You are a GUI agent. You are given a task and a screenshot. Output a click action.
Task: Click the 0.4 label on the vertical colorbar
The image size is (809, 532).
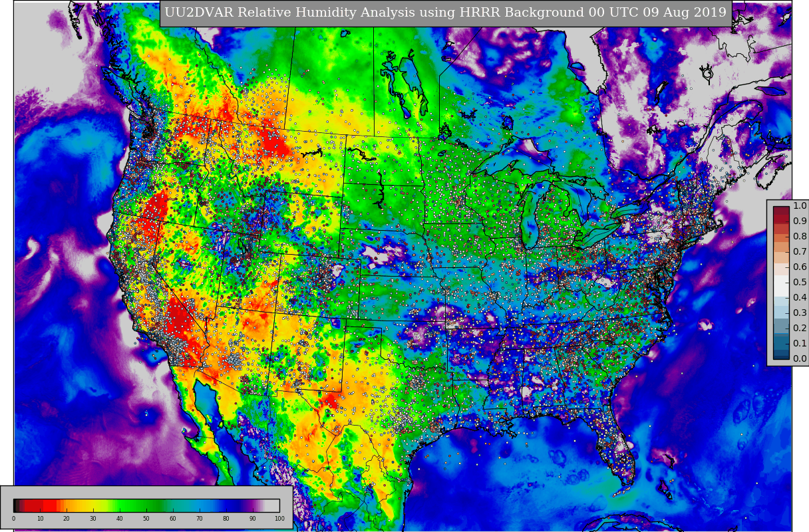point(800,298)
